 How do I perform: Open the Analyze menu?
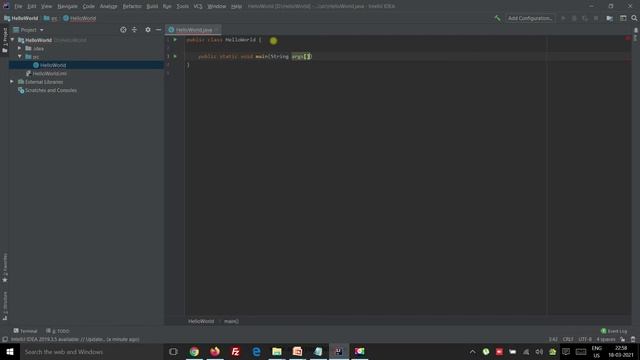point(109,6)
